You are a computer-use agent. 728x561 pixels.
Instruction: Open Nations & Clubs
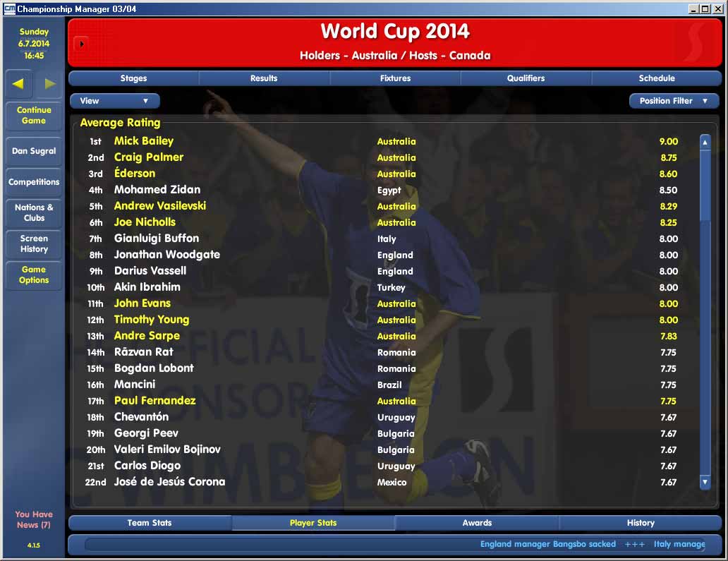[34, 212]
